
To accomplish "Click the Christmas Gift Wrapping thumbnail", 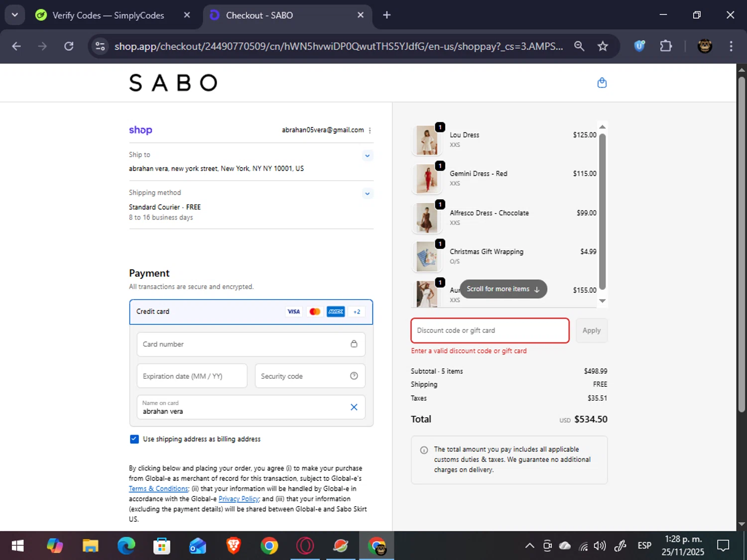I will (427, 257).
